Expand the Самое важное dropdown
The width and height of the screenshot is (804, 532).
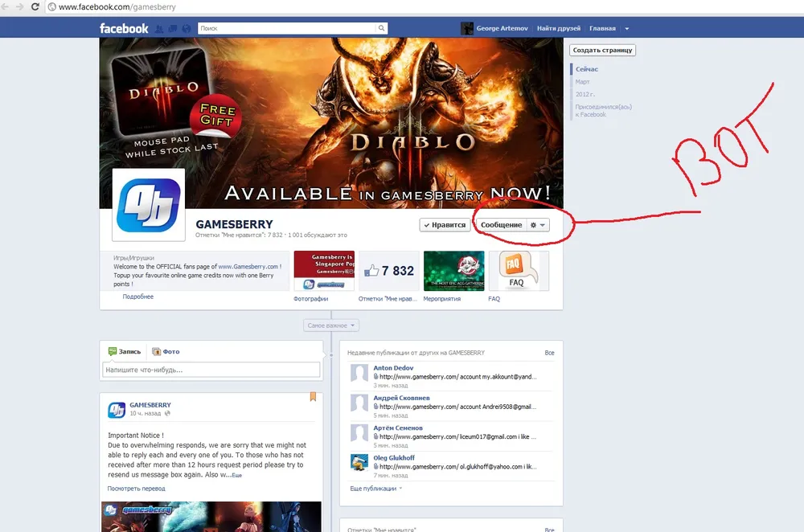pyautogui.click(x=331, y=325)
